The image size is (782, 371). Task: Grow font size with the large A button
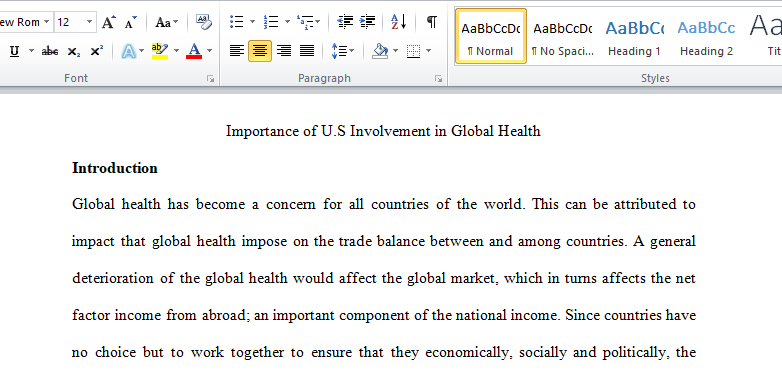(109, 22)
